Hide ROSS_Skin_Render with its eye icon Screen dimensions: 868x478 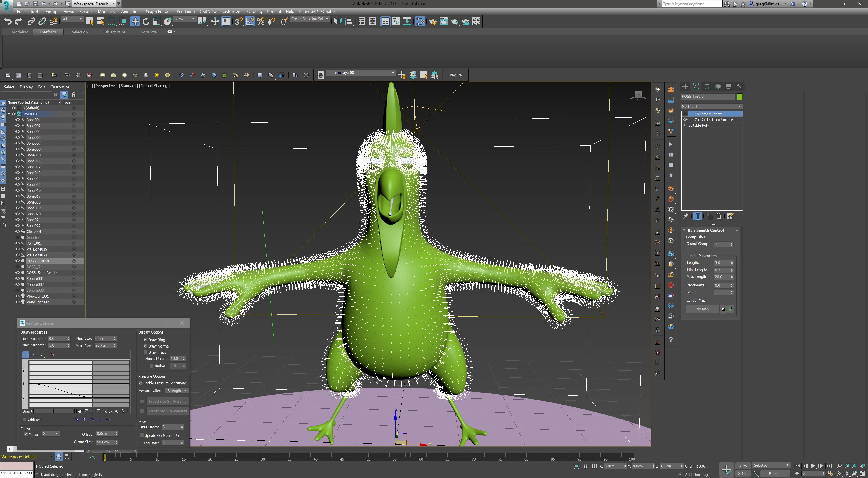[x=18, y=273]
